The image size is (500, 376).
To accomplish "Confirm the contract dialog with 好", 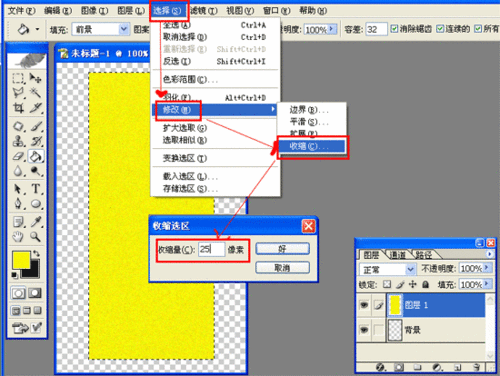I will pyautogui.click(x=282, y=249).
